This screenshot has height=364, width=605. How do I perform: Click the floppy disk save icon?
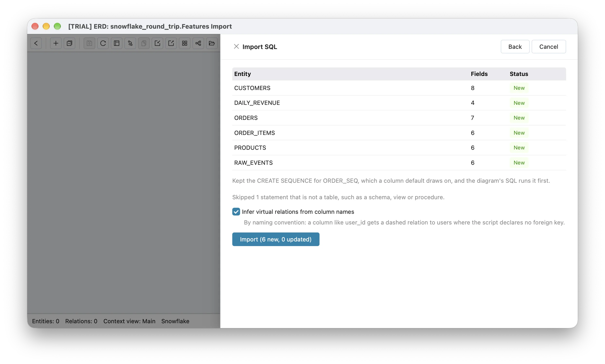coord(89,43)
